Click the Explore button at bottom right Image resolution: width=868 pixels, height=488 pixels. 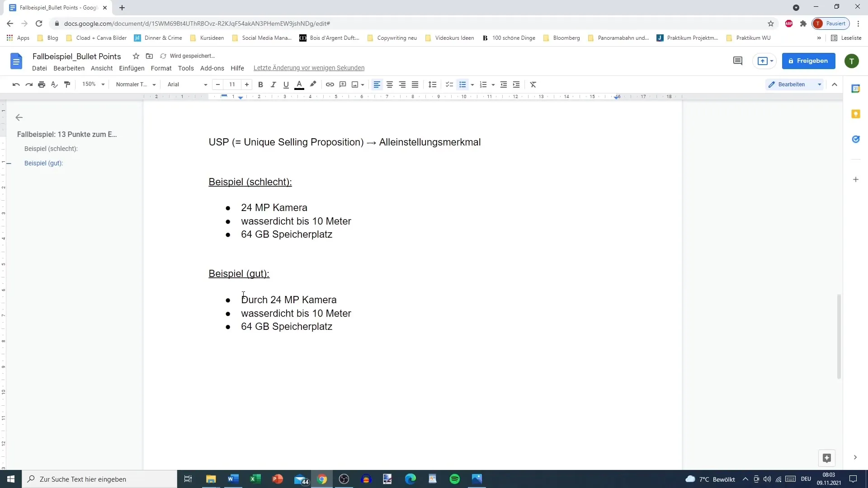pyautogui.click(x=827, y=458)
